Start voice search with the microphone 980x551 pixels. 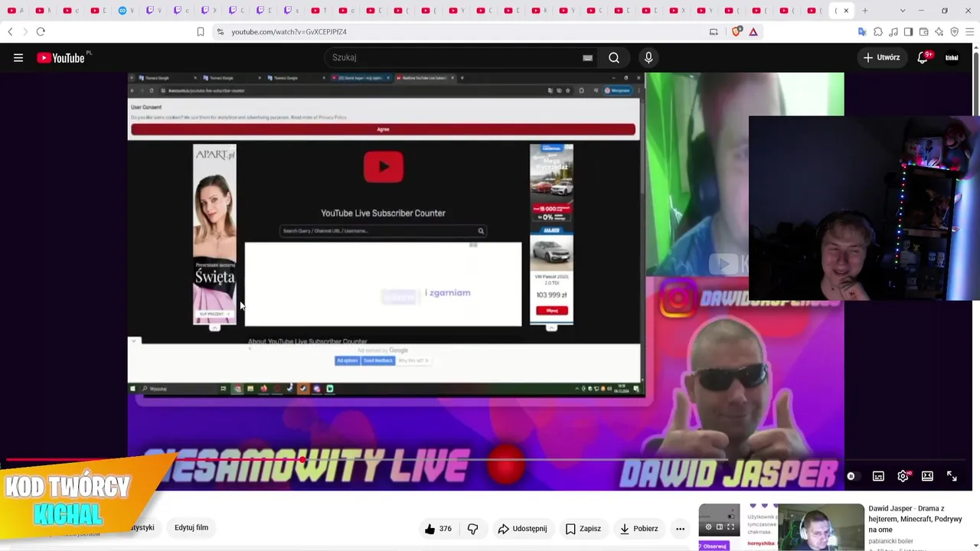coord(648,57)
